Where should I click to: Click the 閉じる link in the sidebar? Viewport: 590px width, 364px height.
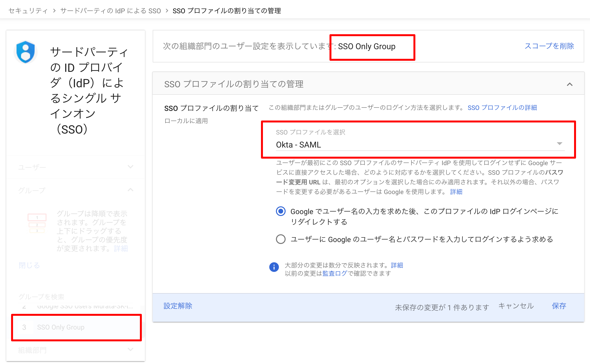pyautogui.click(x=29, y=265)
